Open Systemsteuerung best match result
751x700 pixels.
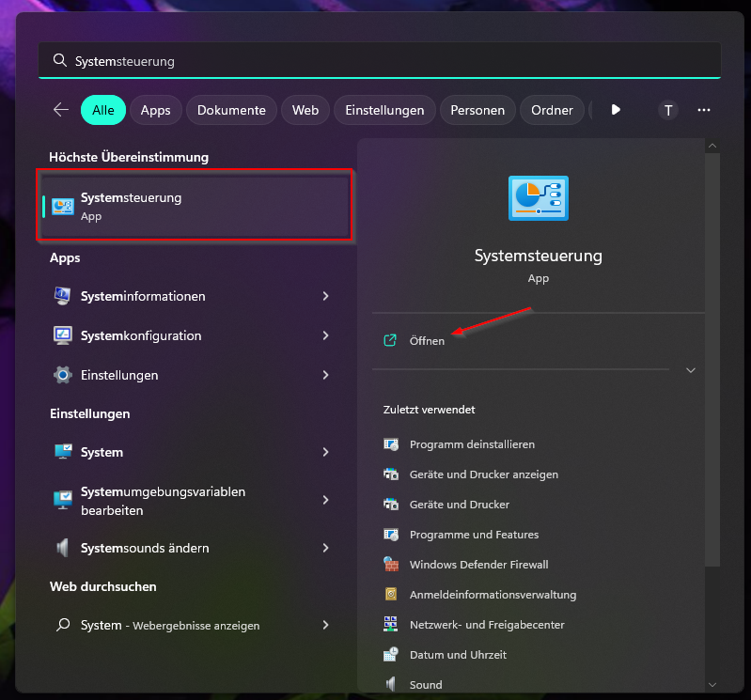pos(195,207)
